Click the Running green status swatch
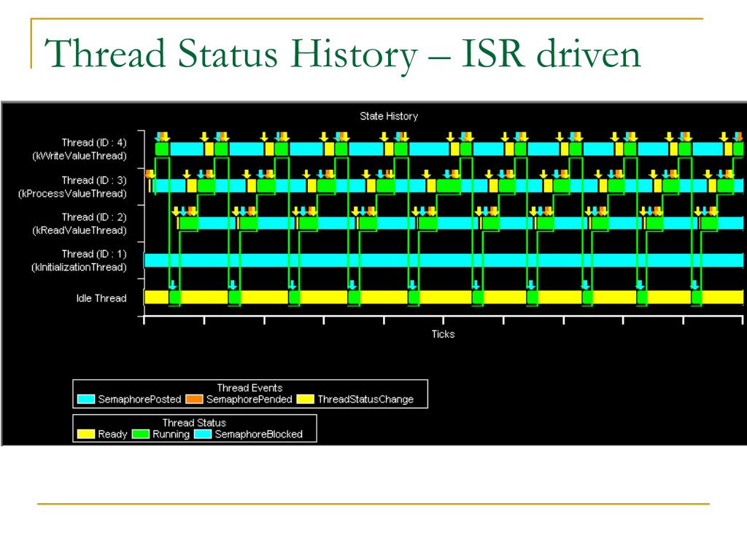Image resolution: width=747 pixels, height=560 pixels. (x=141, y=434)
